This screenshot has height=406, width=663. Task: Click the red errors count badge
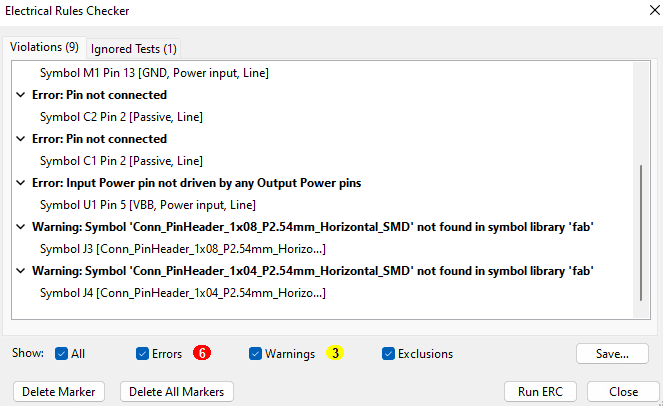pos(202,353)
